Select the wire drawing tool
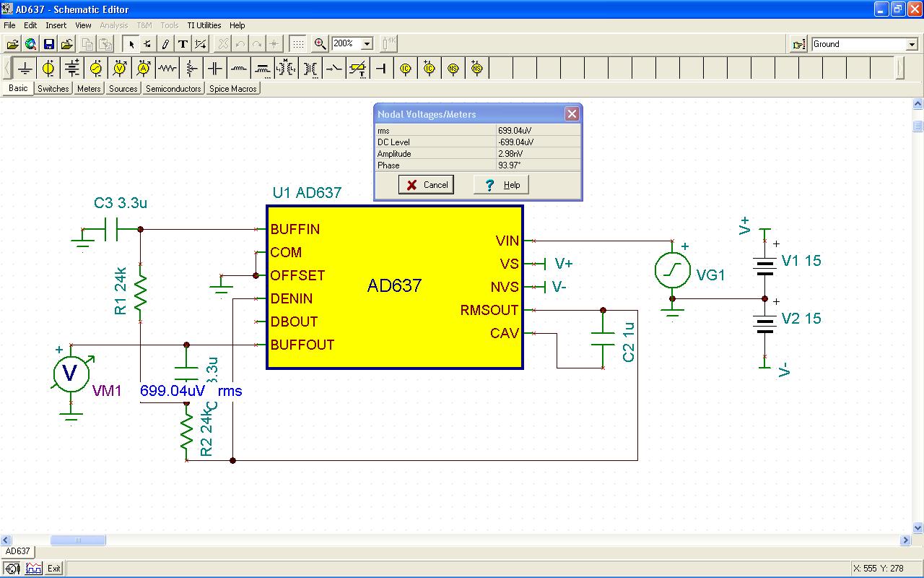This screenshot has height=578, width=924. click(147, 44)
